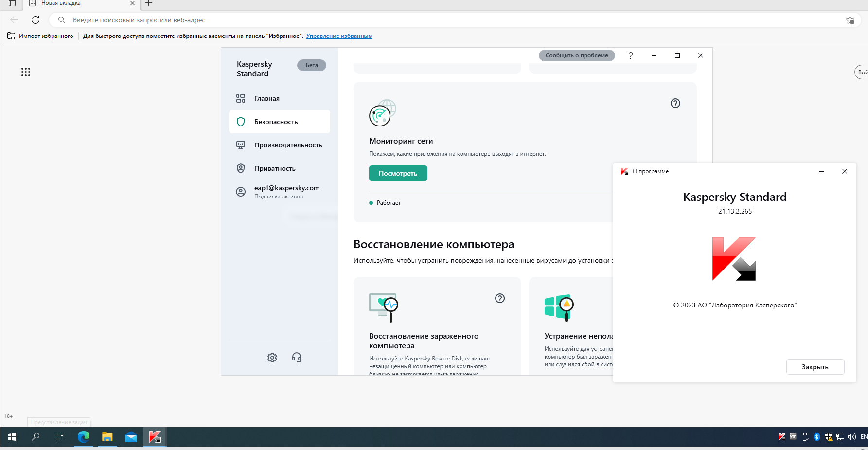Image resolution: width=868 pixels, height=450 pixels.
Task: Click Подписка активна text
Action: point(279,197)
